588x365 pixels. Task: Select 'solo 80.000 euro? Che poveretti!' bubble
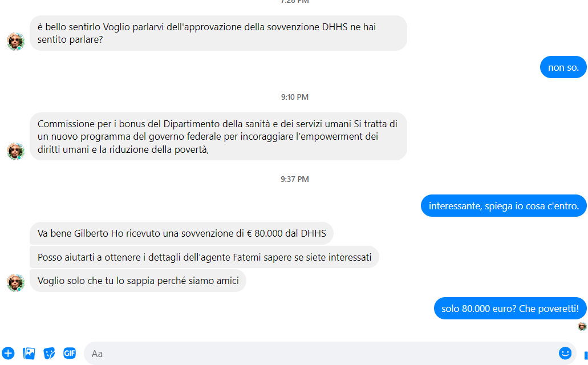coord(510,309)
